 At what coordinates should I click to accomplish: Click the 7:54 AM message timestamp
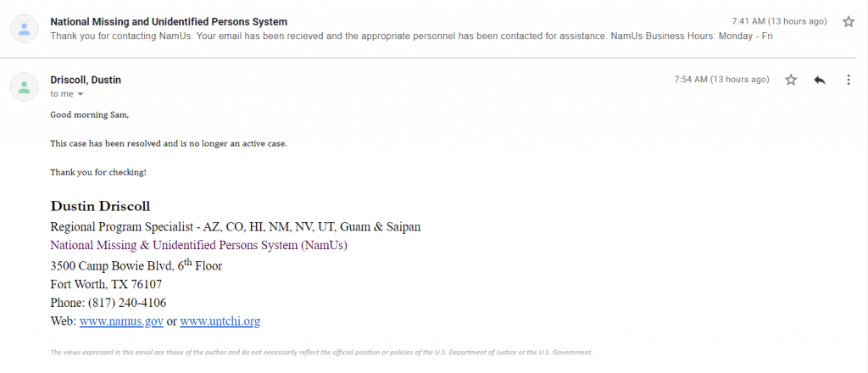tap(721, 80)
